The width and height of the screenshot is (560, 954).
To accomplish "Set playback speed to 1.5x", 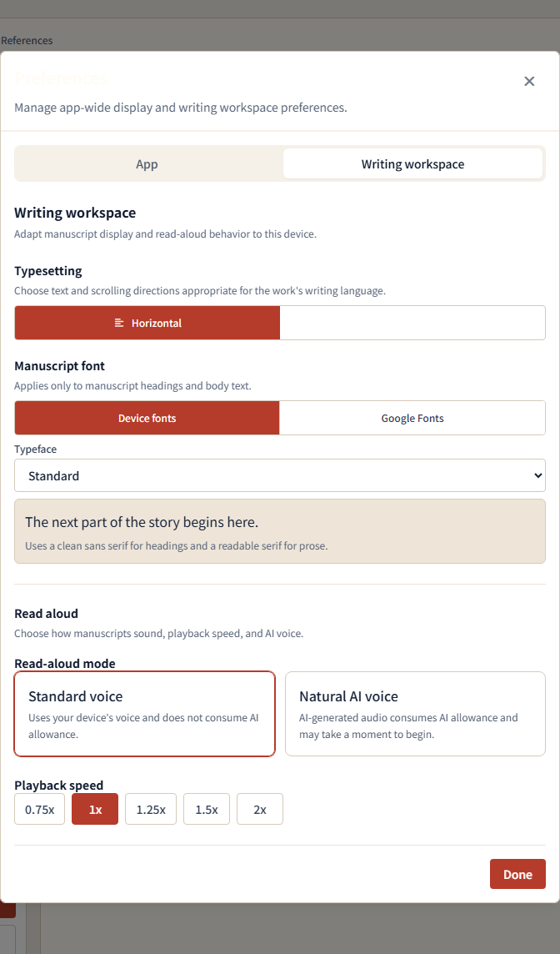I will coord(207,809).
